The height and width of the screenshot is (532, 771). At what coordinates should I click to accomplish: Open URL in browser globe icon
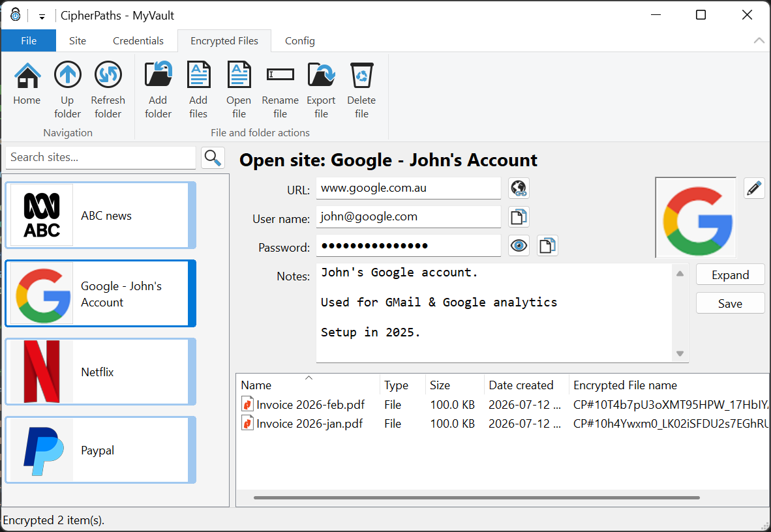point(519,188)
